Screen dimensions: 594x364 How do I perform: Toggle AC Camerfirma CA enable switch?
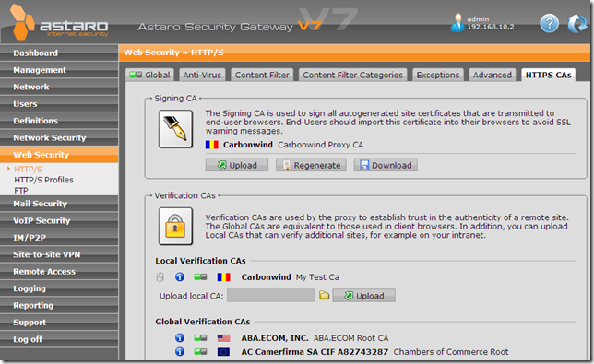[x=200, y=351]
